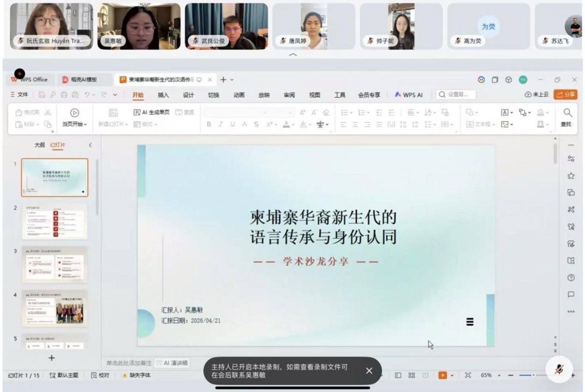The height and width of the screenshot is (392, 585).
Task: Open the comment bubble icon in right sidebar
Action: point(571,294)
